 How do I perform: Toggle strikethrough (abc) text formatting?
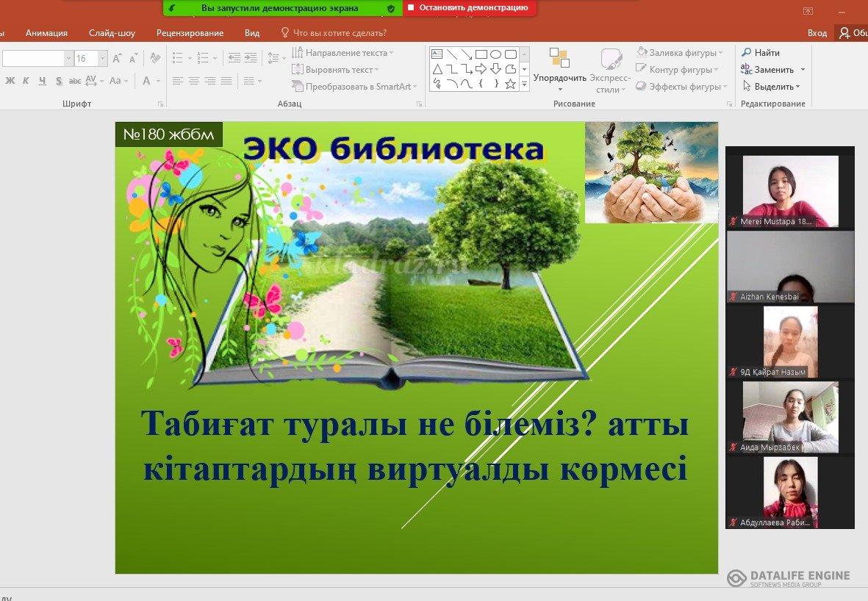pyautogui.click(x=75, y=81)
